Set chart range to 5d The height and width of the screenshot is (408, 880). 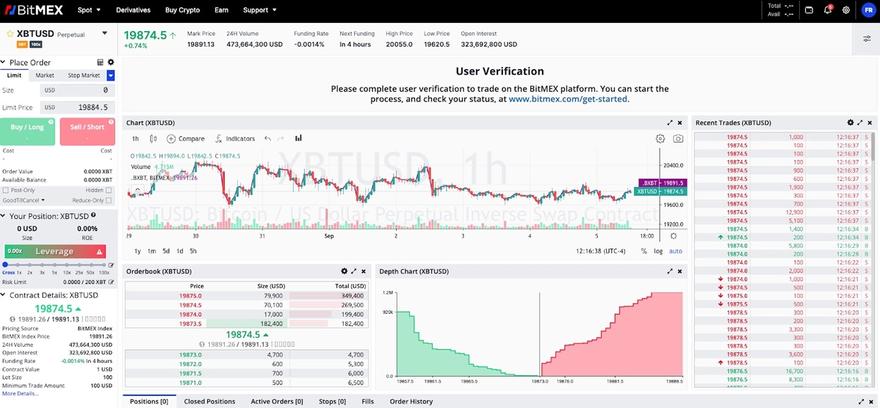pyautogui.click(x=166, y=251)
